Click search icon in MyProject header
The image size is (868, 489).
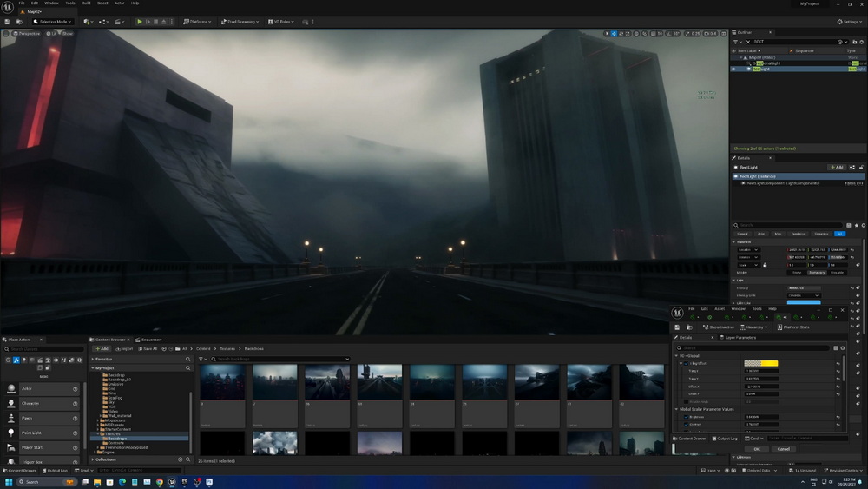tap(187, 367)
